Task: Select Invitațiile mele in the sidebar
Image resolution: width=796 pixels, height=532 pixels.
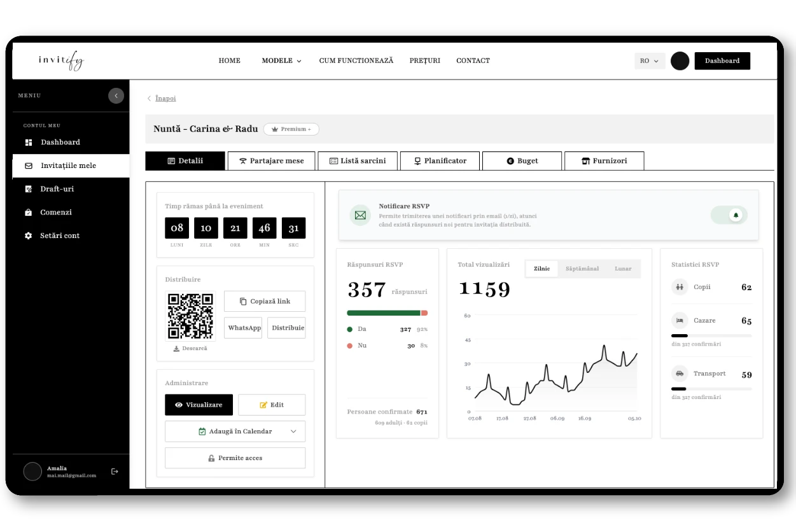Action: pyautogui.click(x=71, y=165)
